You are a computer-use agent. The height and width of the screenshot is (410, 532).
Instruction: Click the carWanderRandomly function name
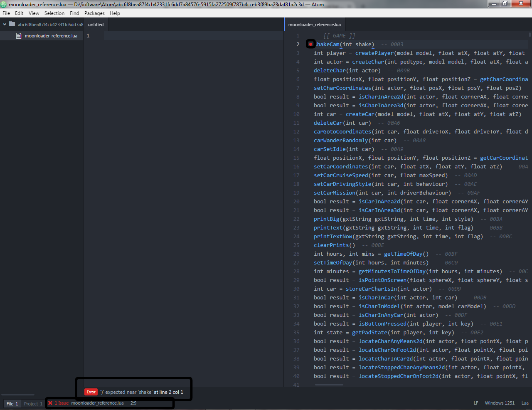[x=341, y=141]
